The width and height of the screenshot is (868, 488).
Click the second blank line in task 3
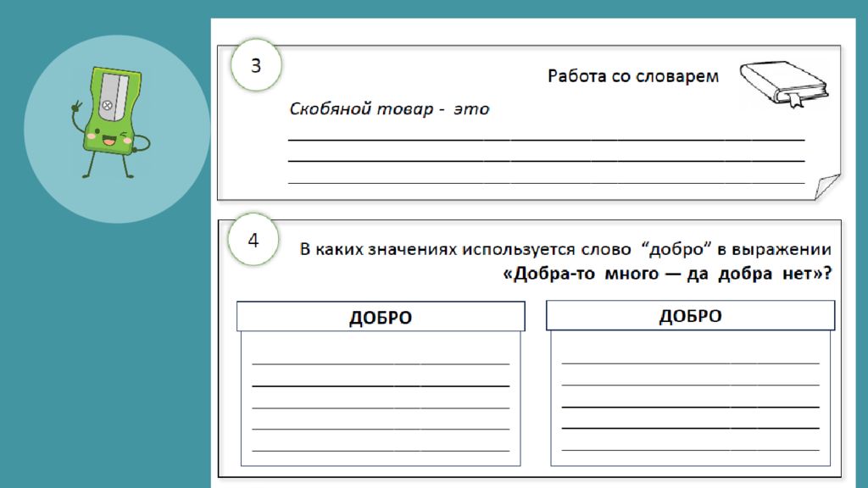(546, 160)
